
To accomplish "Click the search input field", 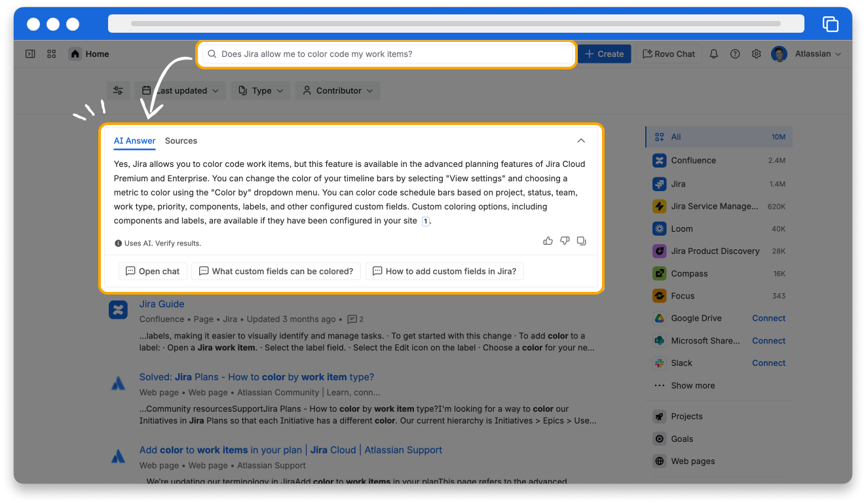I will tap(386, 54).
